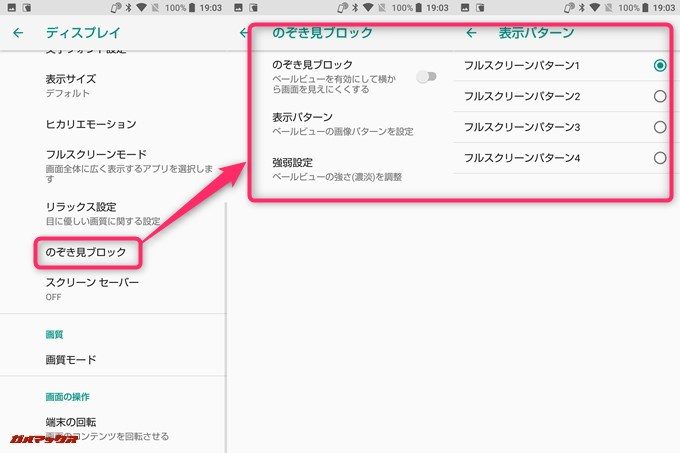This screenshot has height=453, width=680.
Task: Tap Wi-Fi icon above the のぞき見ブロック screen
Action: 368,8
